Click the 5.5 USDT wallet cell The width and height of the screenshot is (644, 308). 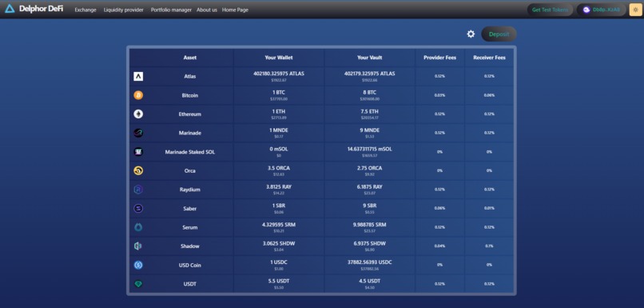pos(279,284)
